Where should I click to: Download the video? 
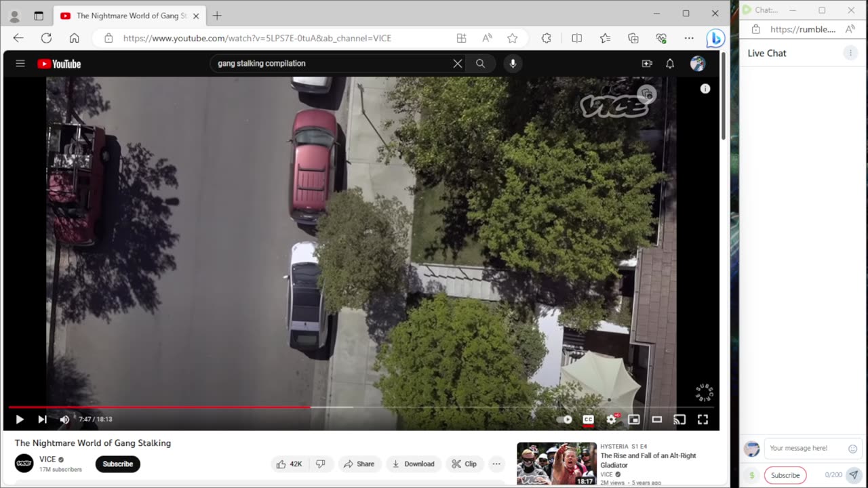pyautogui.click(x=413, y=464)
